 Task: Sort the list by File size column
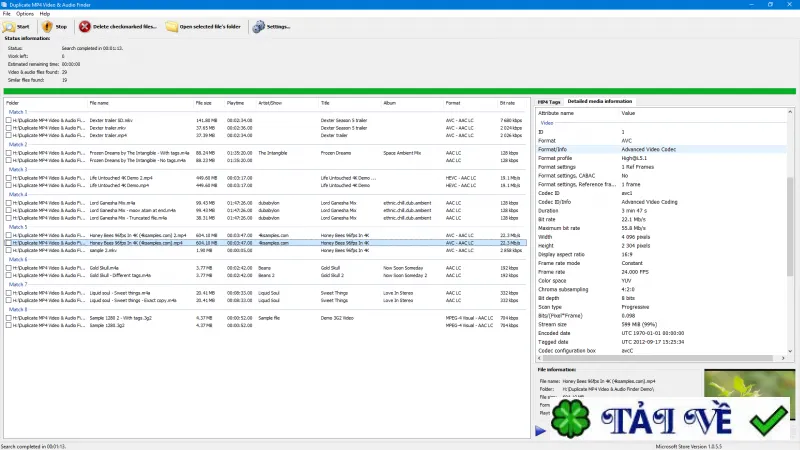click(204, 103)
